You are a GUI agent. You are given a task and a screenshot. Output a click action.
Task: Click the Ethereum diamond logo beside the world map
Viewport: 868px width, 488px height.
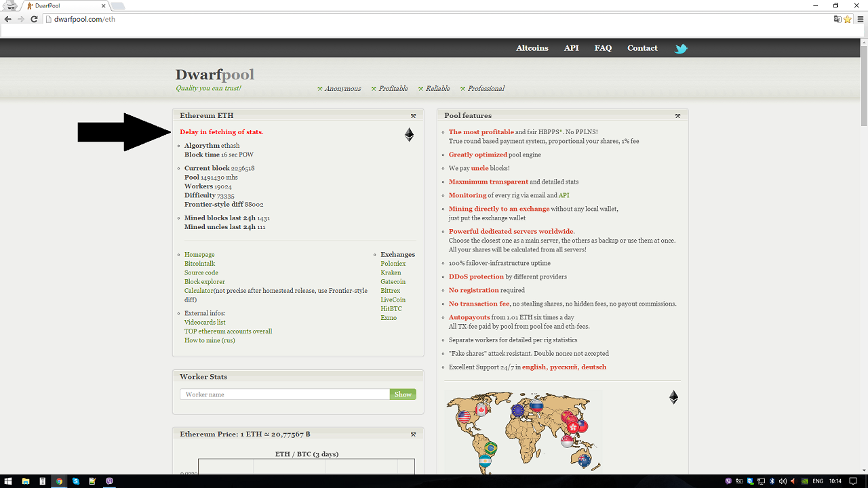point(673,396)
